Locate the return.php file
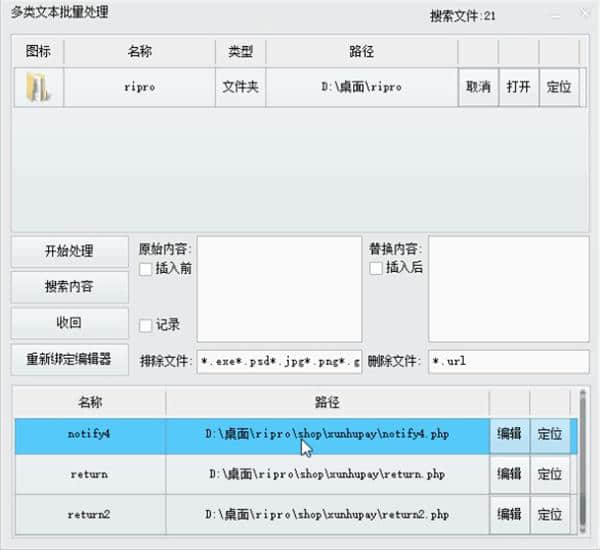Screen dimensions: 600x550 549,474
